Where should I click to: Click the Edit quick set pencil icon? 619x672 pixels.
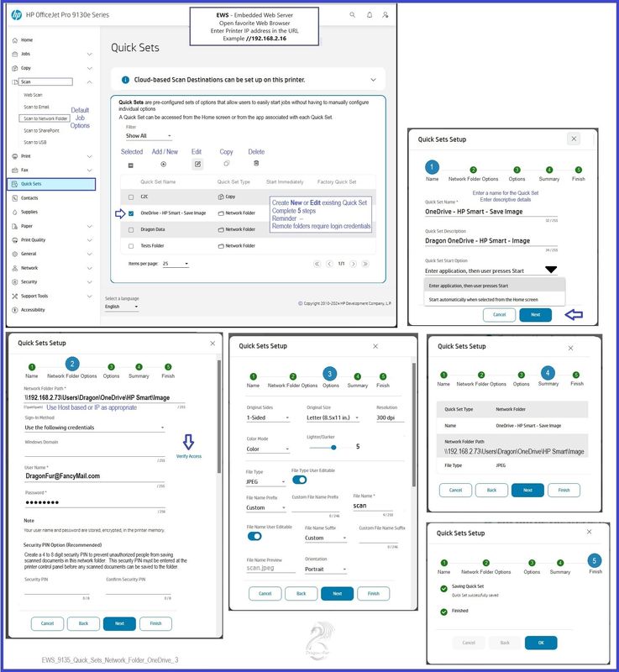pos(197,164)
